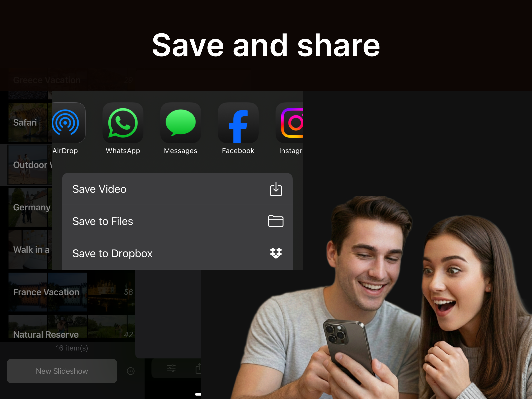Open the sliders settings icon
This screenshot has height=399, width=532.
pos(171,368)
